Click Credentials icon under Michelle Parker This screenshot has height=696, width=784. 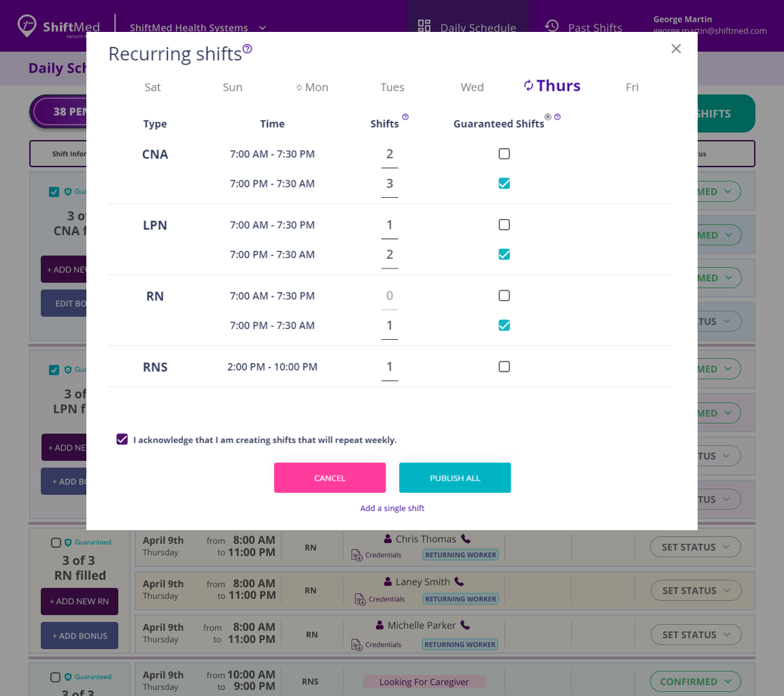point(358,644)
